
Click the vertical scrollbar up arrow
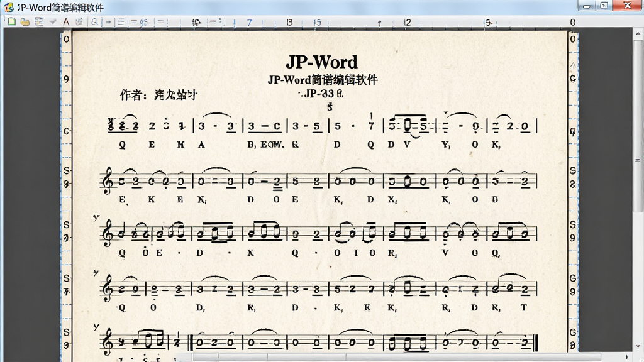[x=638, y=33]
